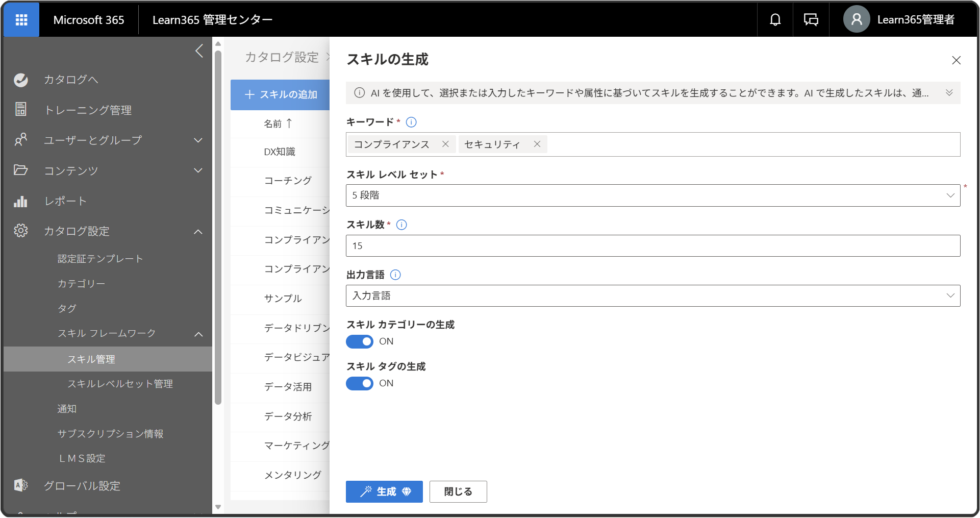Viewport: 980px width, 518px height.
Task: Expand ユーザーとグループ menu
Action: pyautogui.click(x=198, y=140)
